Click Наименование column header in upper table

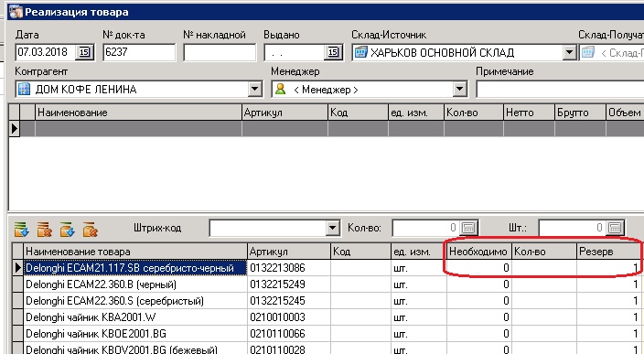tap(138, 113)
